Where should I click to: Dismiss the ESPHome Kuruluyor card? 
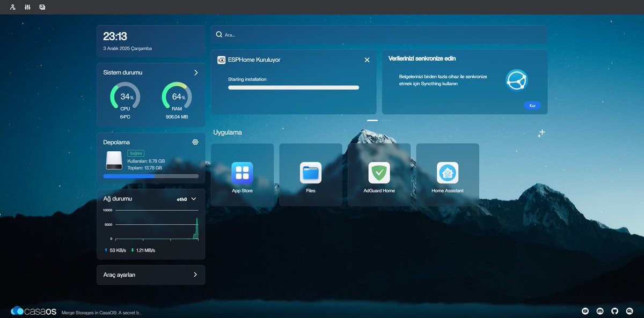click(x=367, y=60)
